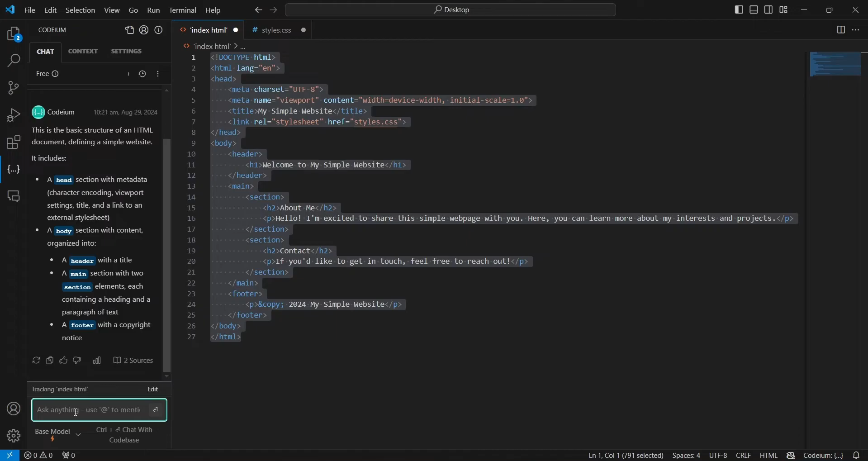Open more options menu beside history icon

point(158,74)
